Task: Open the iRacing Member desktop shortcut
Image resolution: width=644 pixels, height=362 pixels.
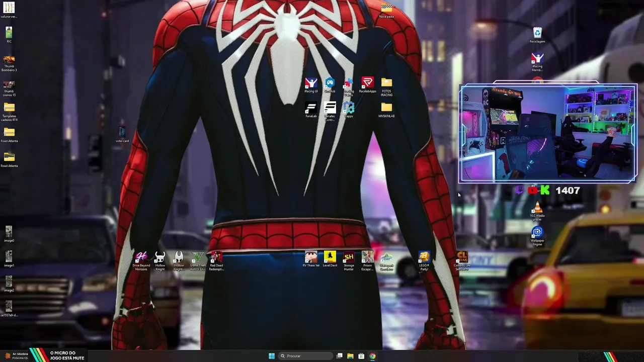Action: coord(537,62)
